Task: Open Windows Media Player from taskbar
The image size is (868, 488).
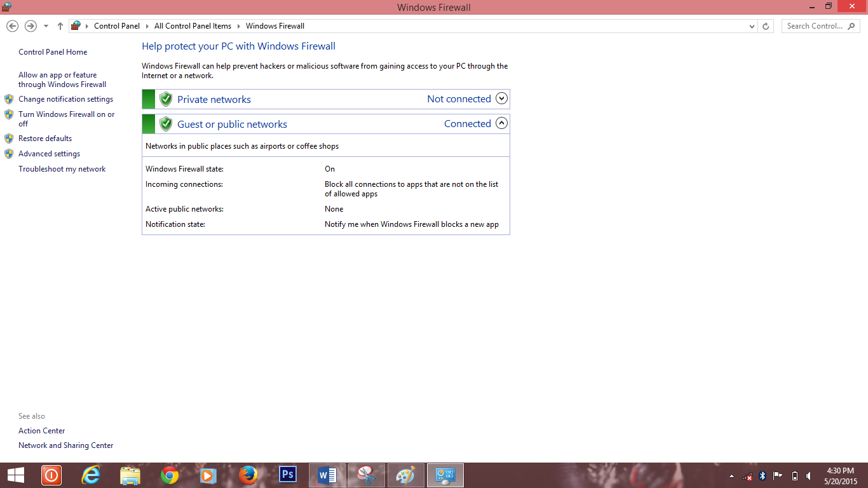Action: pos(208,475)
